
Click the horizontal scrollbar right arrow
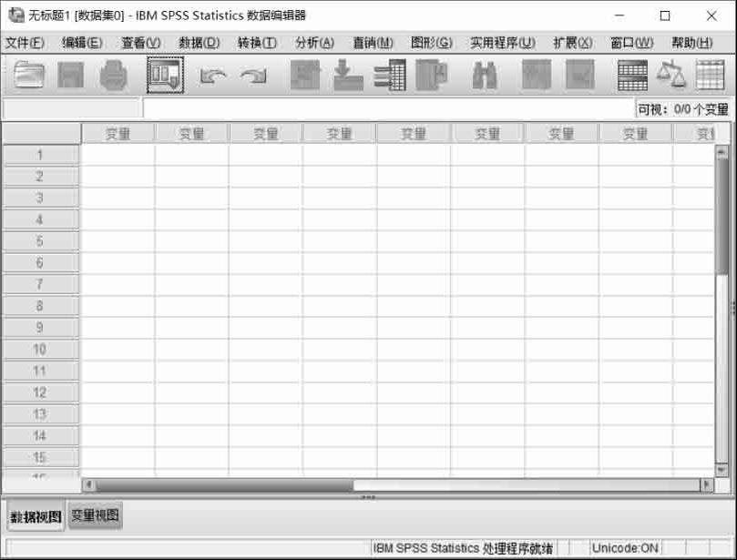(x=707, y=484)
